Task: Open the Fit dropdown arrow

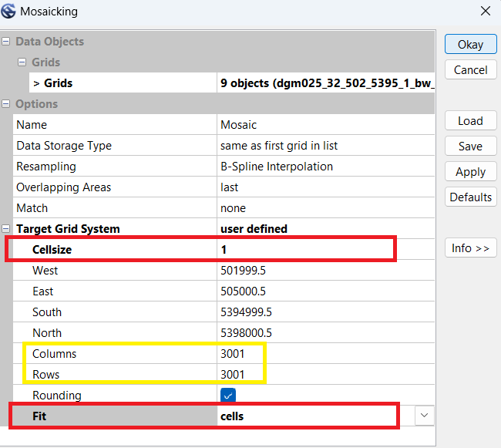Action: pos(423,416)
